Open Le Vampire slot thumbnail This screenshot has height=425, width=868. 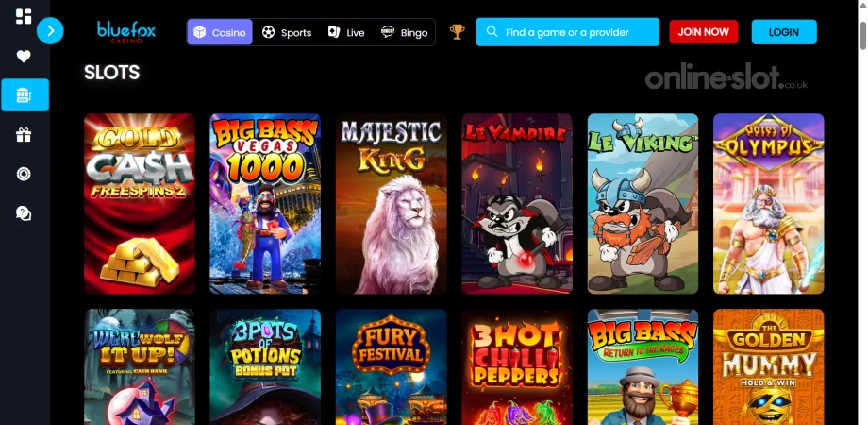coord(517,204)
